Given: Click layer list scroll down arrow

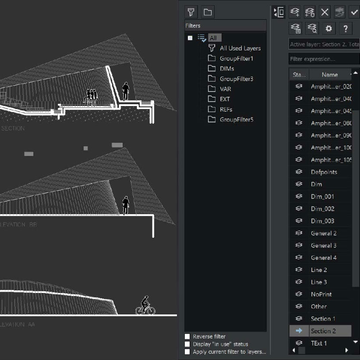Looking at the screenshot, I should [x=355, y=342].
